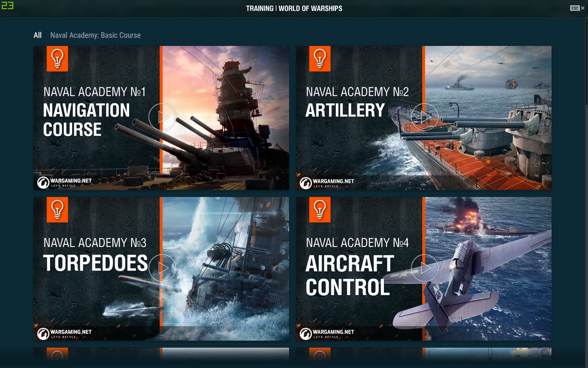Viewport: 588px width, 368px height.
Task: Open the seaplane image of Aircraft Control thumbnail
Action: 488,269
